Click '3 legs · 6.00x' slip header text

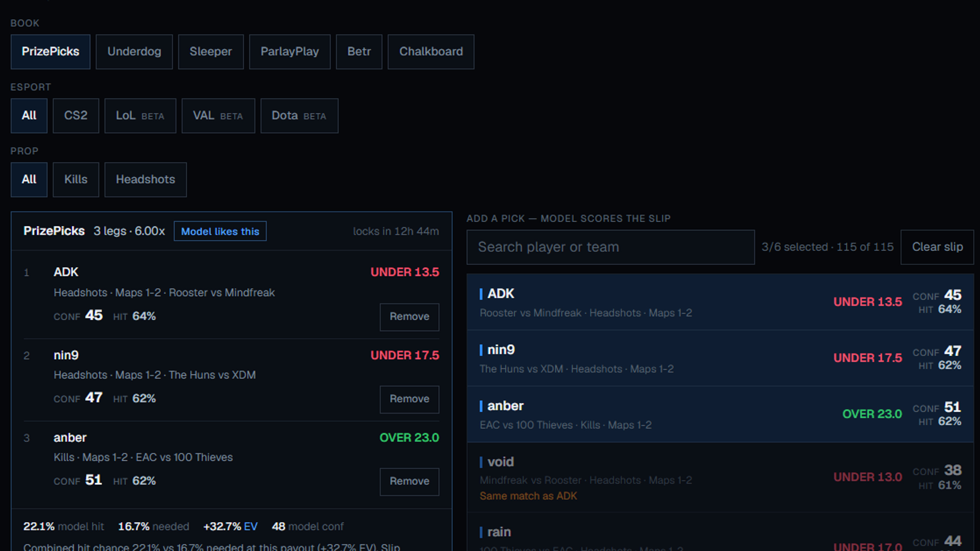click(129, 231)
